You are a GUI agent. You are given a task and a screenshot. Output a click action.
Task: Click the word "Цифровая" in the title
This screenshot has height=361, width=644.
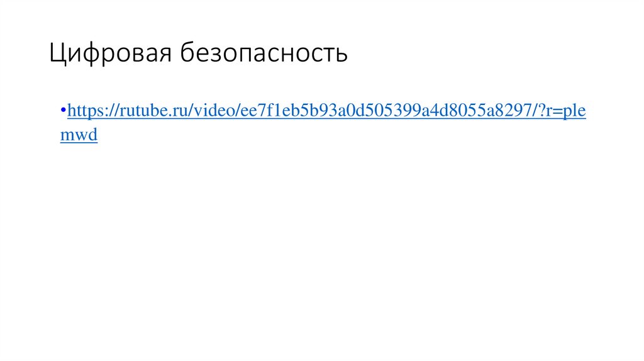pos(111,54)
